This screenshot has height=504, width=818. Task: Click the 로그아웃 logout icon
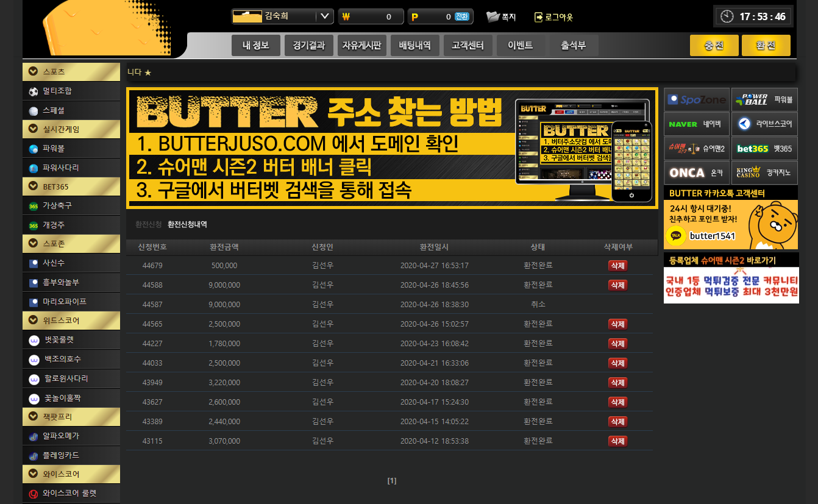[538, 17]
